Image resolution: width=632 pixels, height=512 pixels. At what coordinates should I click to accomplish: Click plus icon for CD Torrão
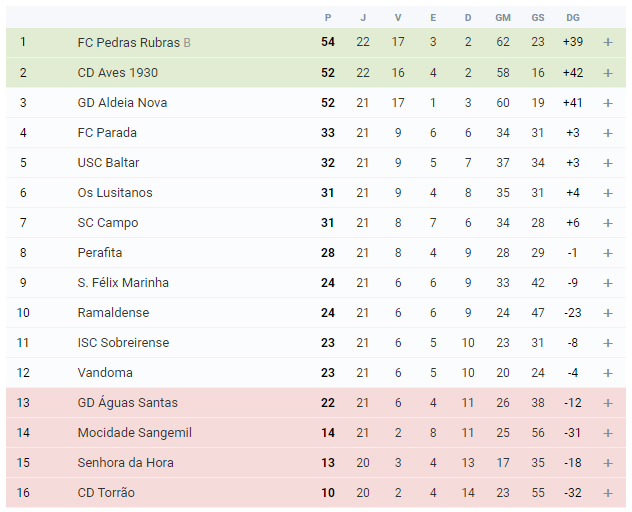click(608, 493)
